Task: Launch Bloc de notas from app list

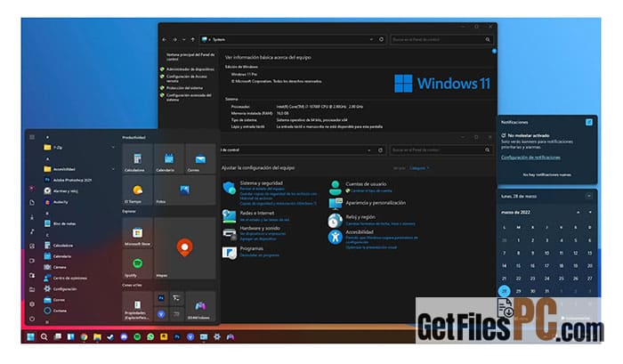Action: click(x=63, y=223)
